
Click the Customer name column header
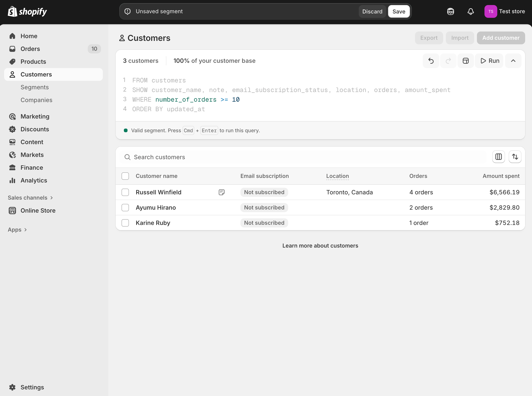pos(156,176)
